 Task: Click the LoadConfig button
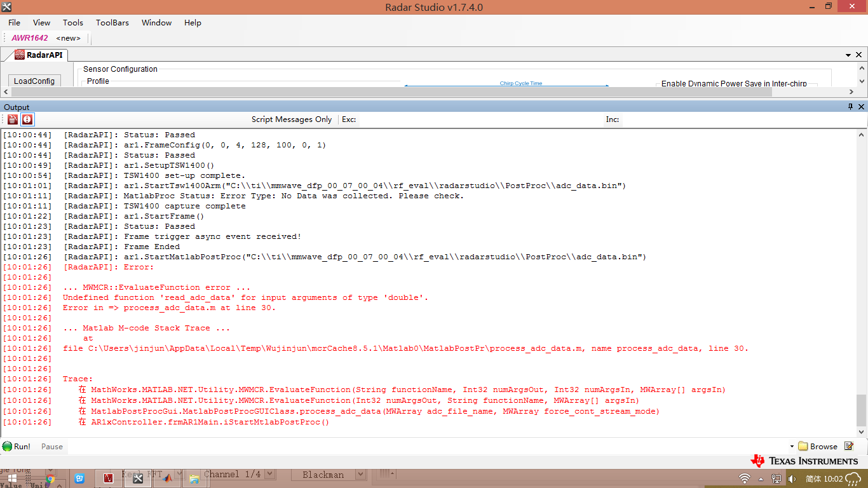pyautogui.click(x=34, y=81)
